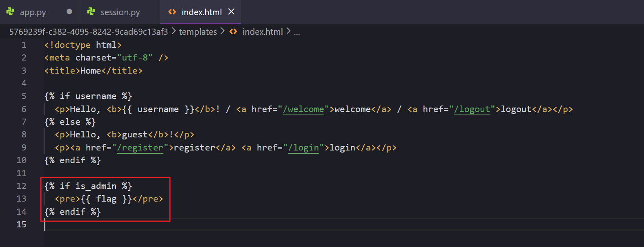Open the session.py tab
Image resolution: width=644 pixels, height=247 pixels.
pos(120,12)
